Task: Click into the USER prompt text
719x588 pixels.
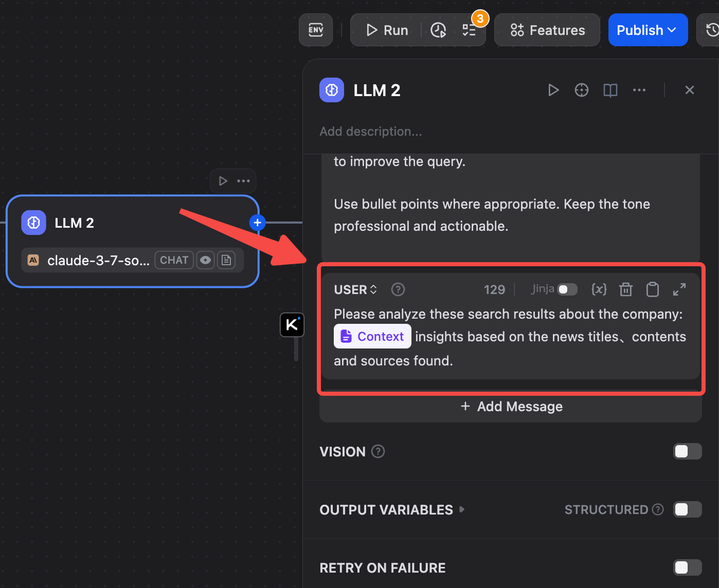Action: point(511,338)
